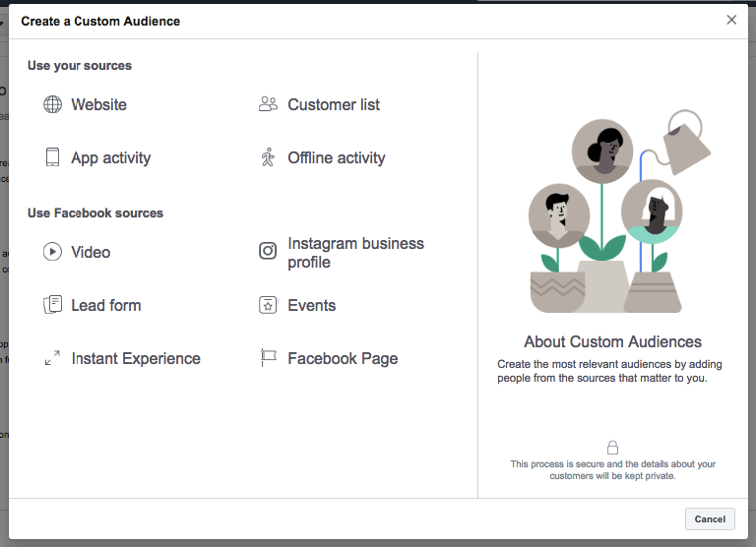756x547 pixels.
Task: Click the Use your sources heading
Action: (80, 66)
